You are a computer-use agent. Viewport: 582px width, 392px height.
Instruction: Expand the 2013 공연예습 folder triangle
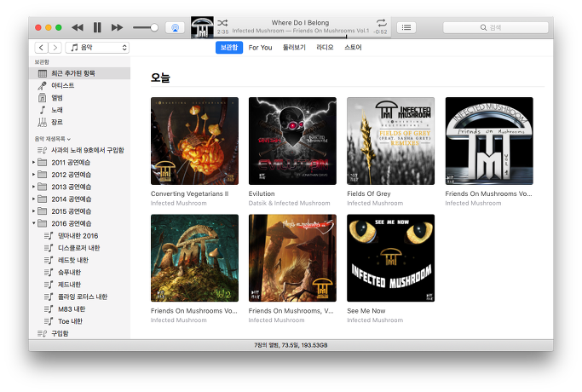coord(33,187)
